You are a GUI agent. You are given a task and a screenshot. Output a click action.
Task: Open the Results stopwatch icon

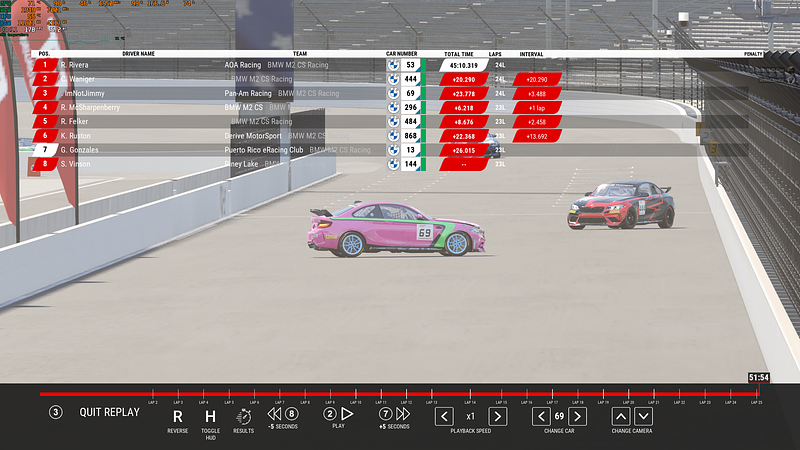pyautogui.click(x=243, y=416)
